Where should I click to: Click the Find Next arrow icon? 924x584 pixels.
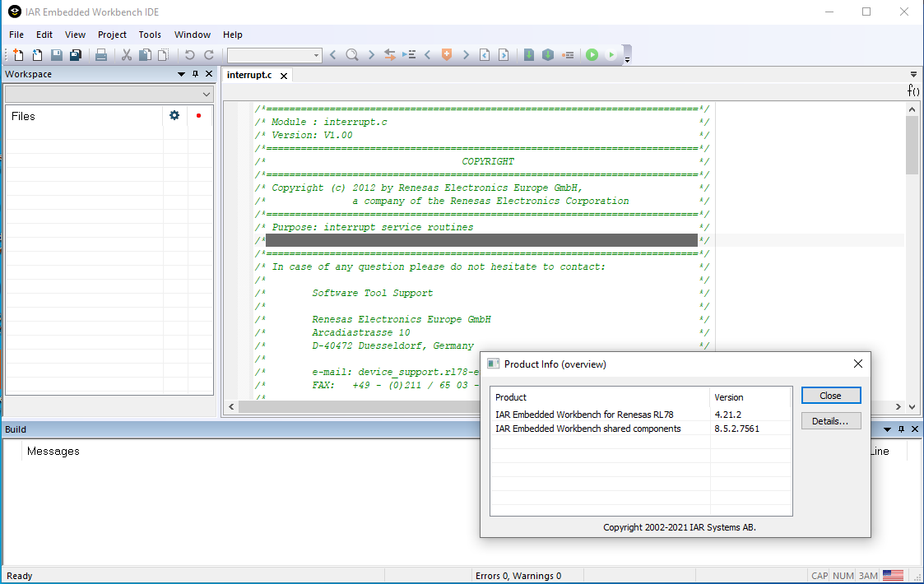(x=371, y=55)
